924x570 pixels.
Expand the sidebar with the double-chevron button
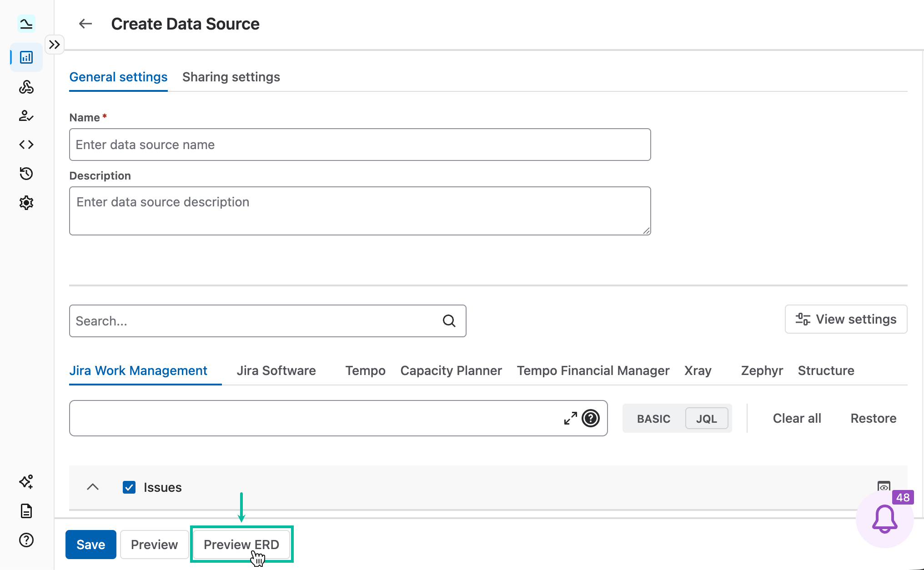[x=55, y=45]
